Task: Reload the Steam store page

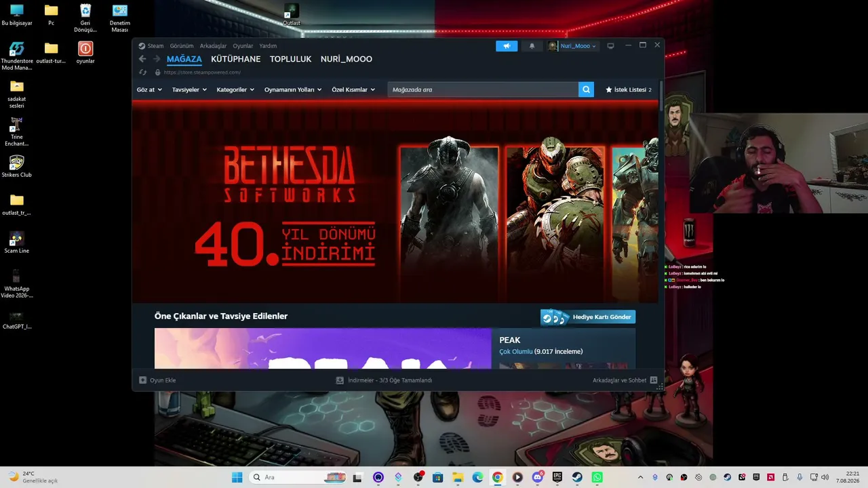Action: tap(142, 73)
